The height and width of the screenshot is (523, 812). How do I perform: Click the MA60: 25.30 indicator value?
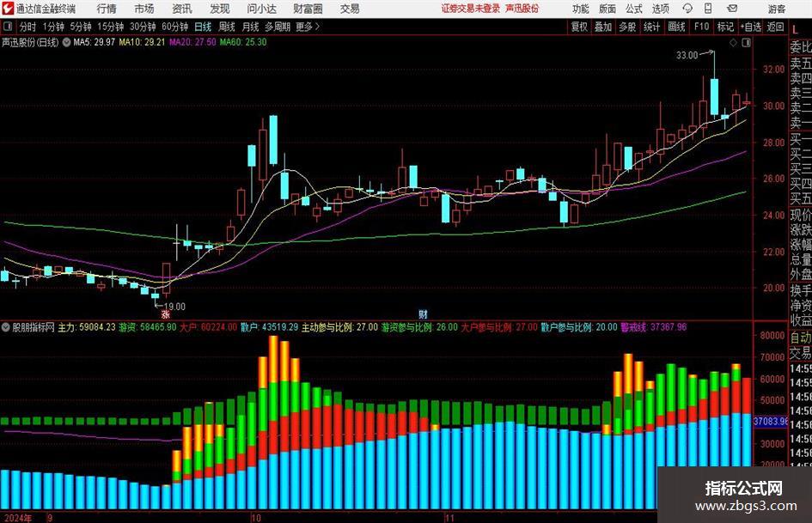tap(243, 42)
